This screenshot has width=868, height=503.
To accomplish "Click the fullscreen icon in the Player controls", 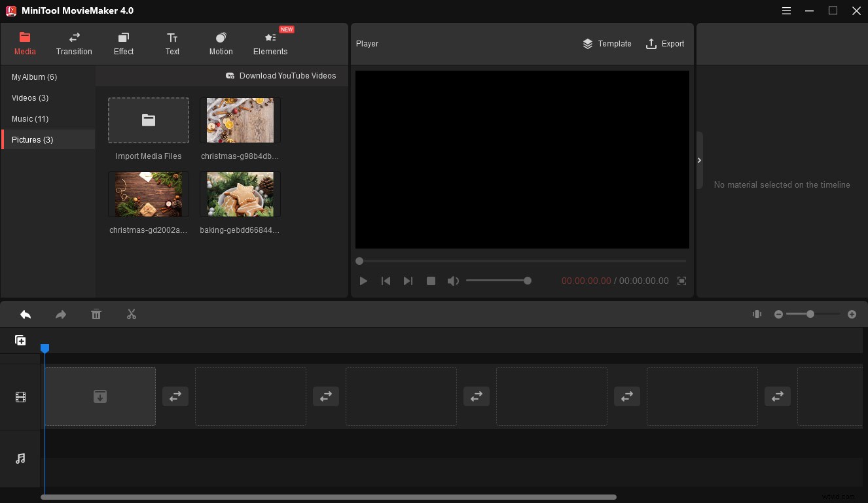I will [681, 281].
